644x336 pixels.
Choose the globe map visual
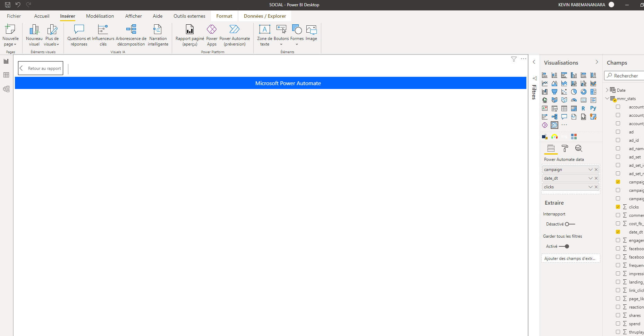(x=545, y=100)
